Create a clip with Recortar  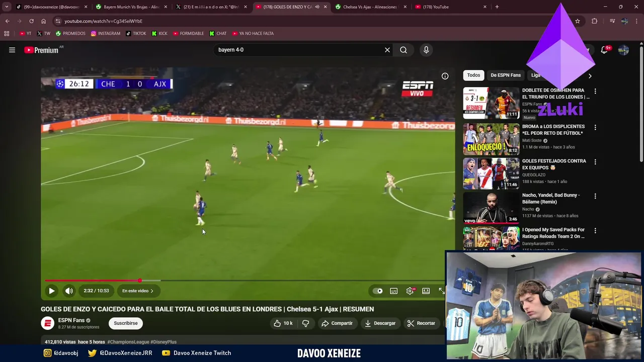point(421,323)
